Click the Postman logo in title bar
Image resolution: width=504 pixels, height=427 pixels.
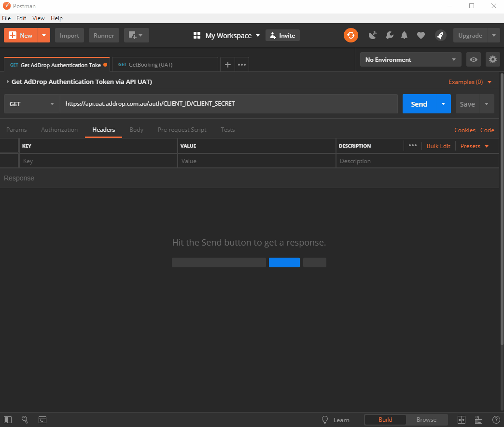point(6,6)
